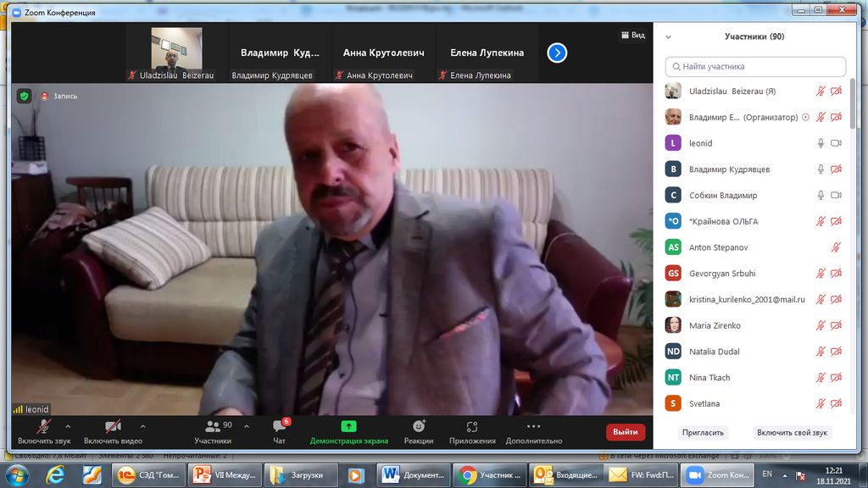Open the Чат panel
Screen dimensions: 868x488
click(280, 432)
